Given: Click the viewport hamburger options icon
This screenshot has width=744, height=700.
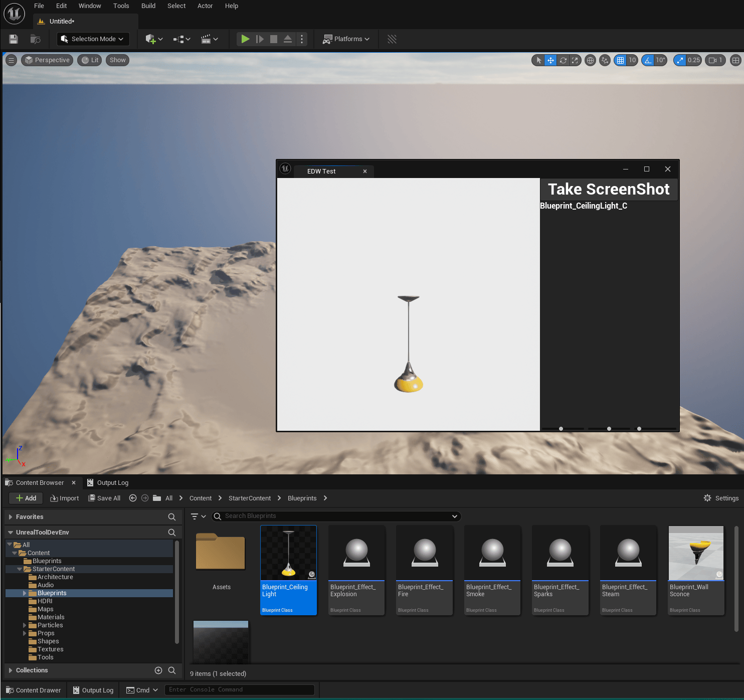Looking at the screenshot, I should (11, 60).
